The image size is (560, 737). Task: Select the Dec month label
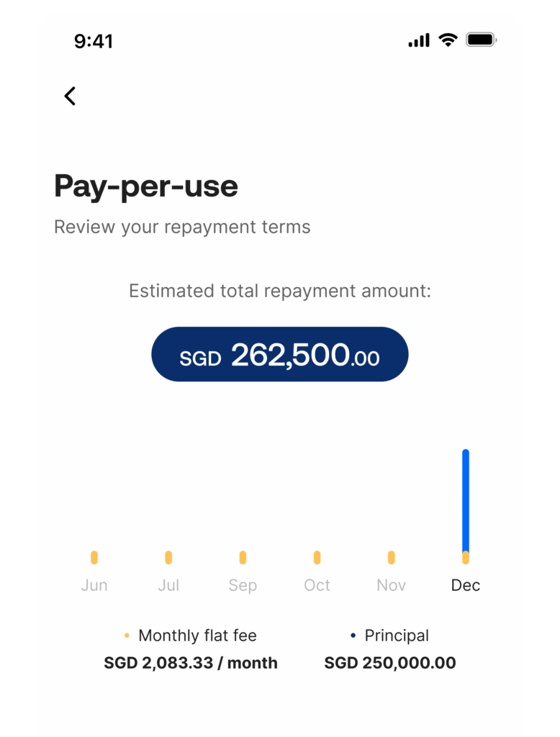click(466, 585)
